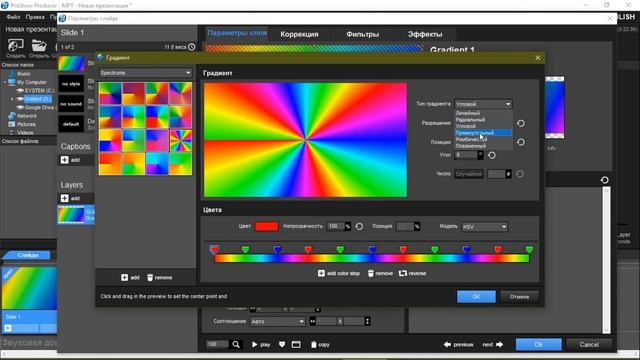Choose Плазменный gradient type
Viewport: 640px width, 360px height.
pos(471,146)
